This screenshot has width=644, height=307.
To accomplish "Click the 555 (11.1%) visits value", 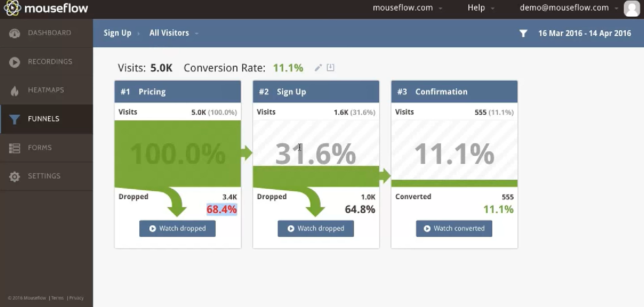I will click(494, 112).
